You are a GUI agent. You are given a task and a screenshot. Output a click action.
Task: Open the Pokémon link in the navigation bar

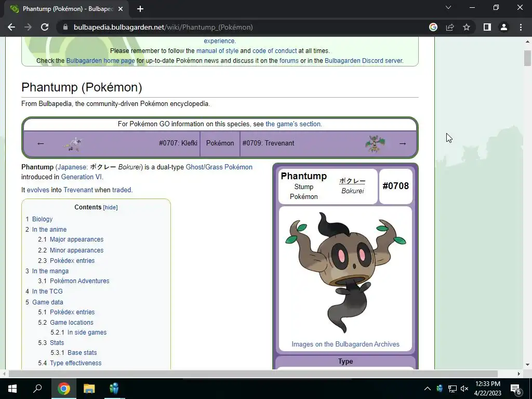(x=220, y=143)
